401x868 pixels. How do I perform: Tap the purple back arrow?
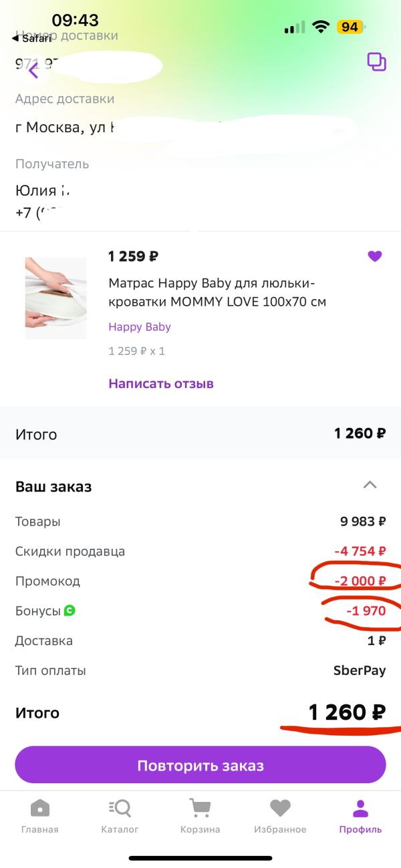pos(33,69)
